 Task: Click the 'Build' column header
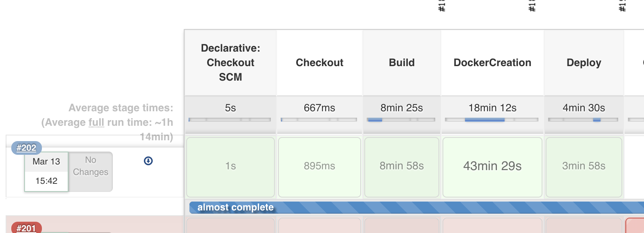click(401, 62)
